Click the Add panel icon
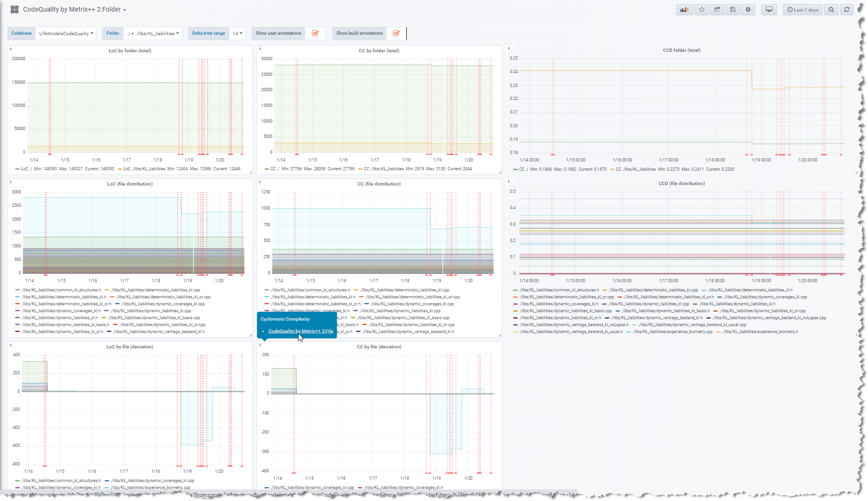868x501 pixels. 685,10
